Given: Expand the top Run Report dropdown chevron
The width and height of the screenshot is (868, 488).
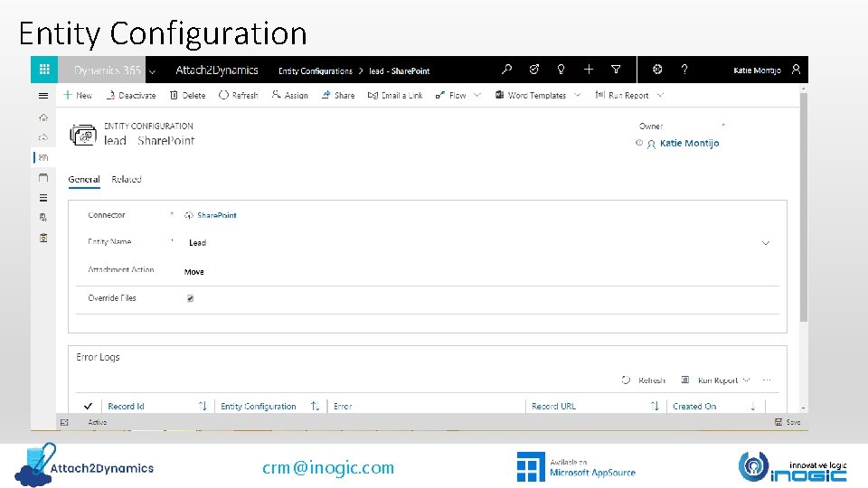Looking at the screenshot, I should coord(660,95).
